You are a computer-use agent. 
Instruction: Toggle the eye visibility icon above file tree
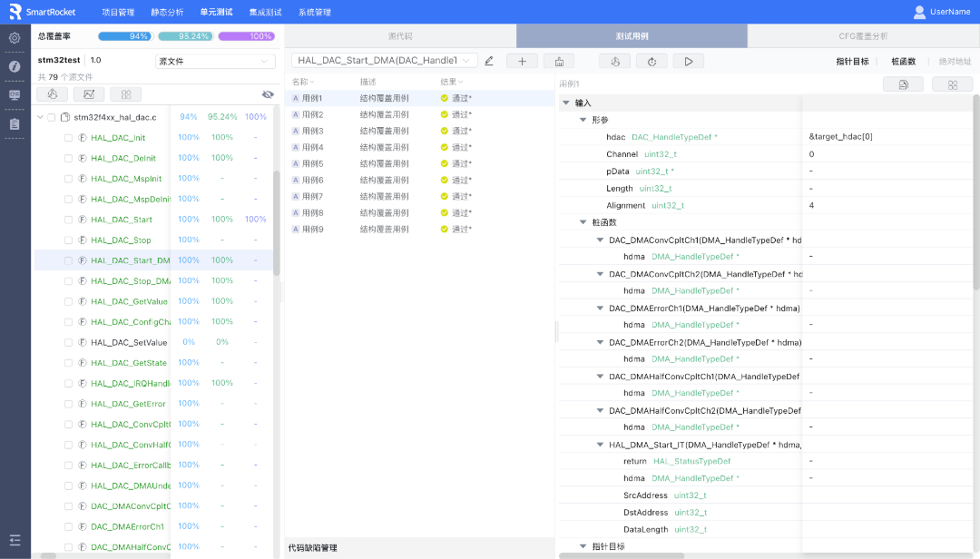click(268, 94)
